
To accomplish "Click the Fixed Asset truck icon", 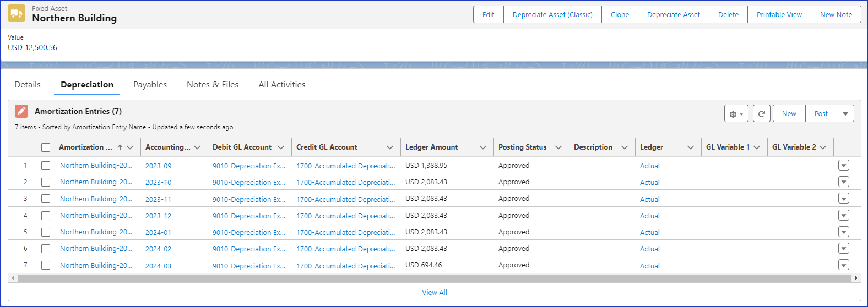I will (17, 14).
